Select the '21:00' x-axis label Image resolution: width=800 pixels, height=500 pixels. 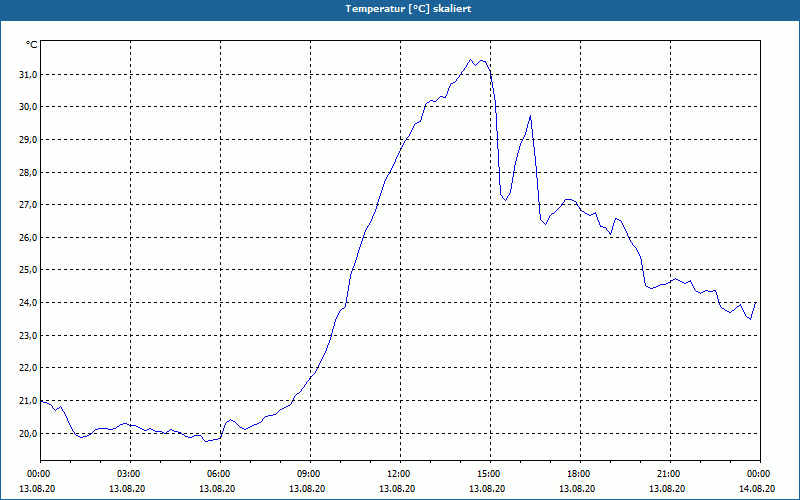click(x=670, y=474)
